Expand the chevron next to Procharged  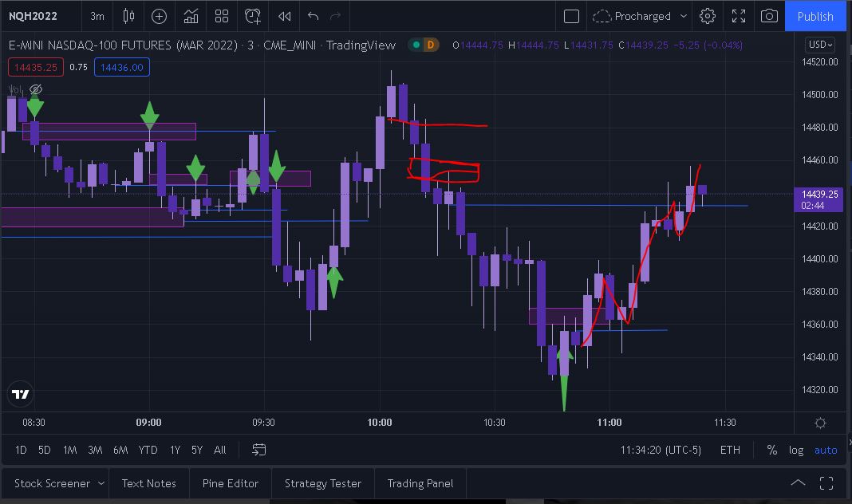point(684,16)
